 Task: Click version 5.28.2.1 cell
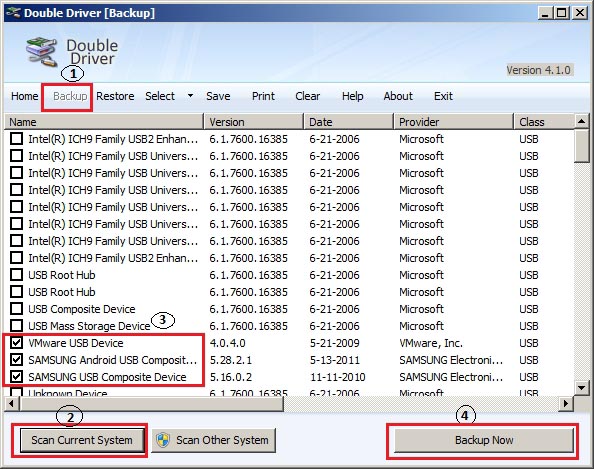click(x=230, y=360)
